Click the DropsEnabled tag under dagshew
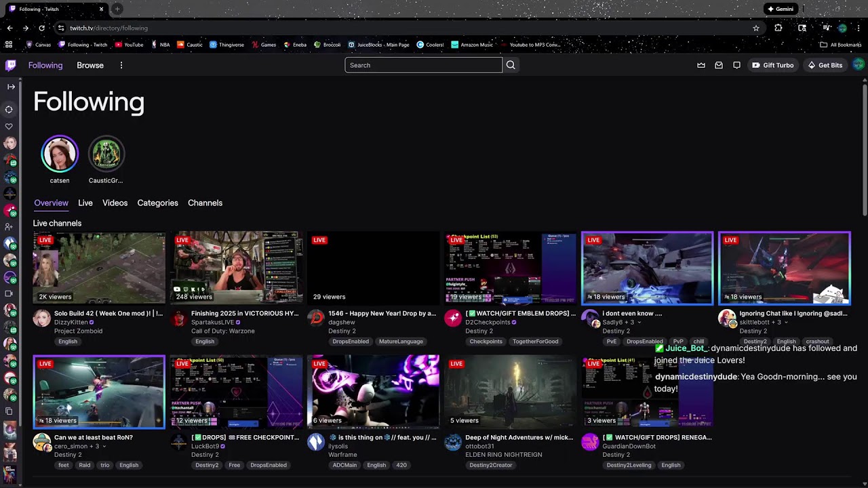This screenshot has height=488, width=868. click(x=351, y=342)
